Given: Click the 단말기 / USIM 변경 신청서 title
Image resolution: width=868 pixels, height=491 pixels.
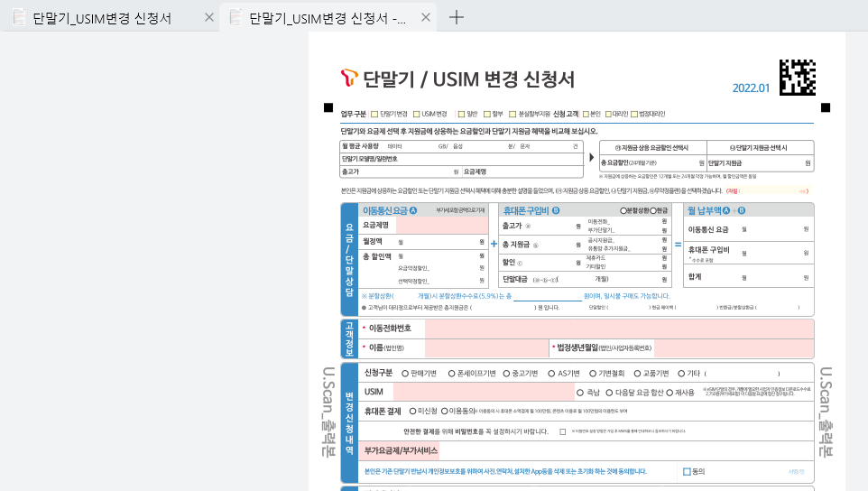Looking at the screenshot, I should click(x=468, y=79).
